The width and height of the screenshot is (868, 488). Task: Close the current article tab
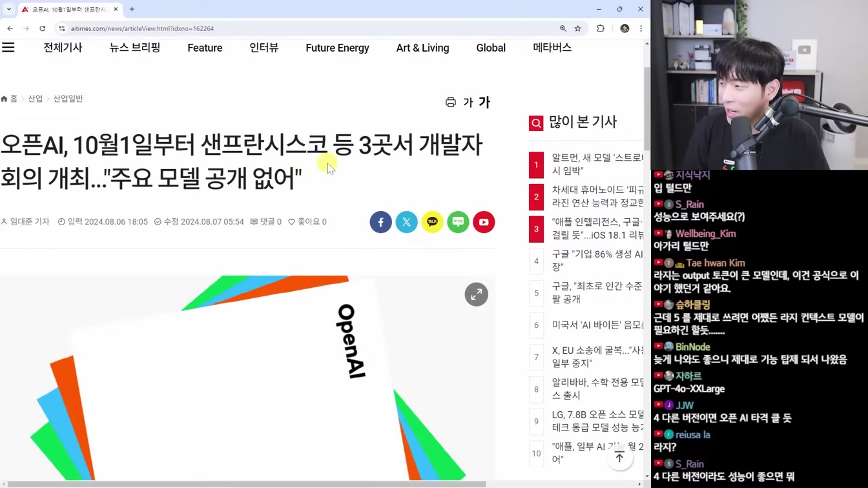tap(116, 9)
